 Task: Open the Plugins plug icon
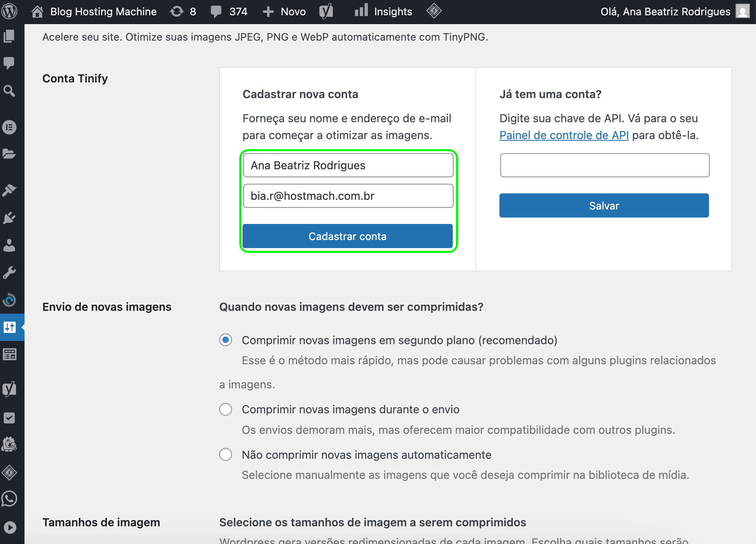click(x=9, y=218)
